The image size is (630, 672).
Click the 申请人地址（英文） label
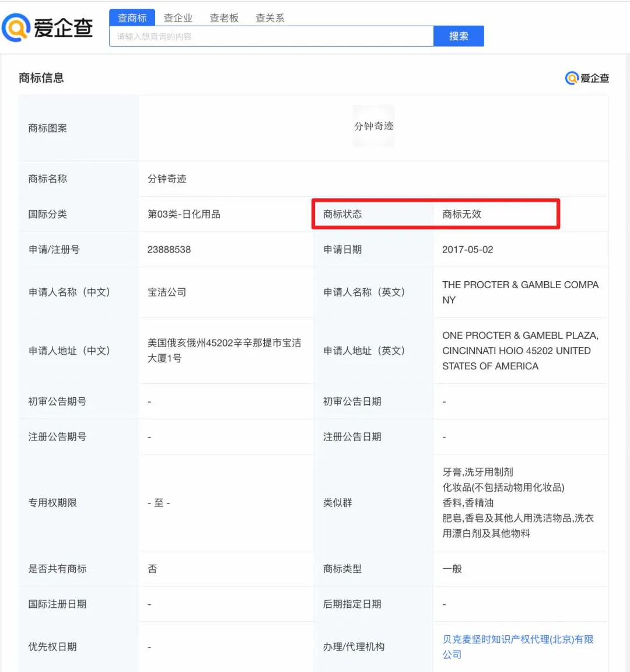click(x=364, y=351)
